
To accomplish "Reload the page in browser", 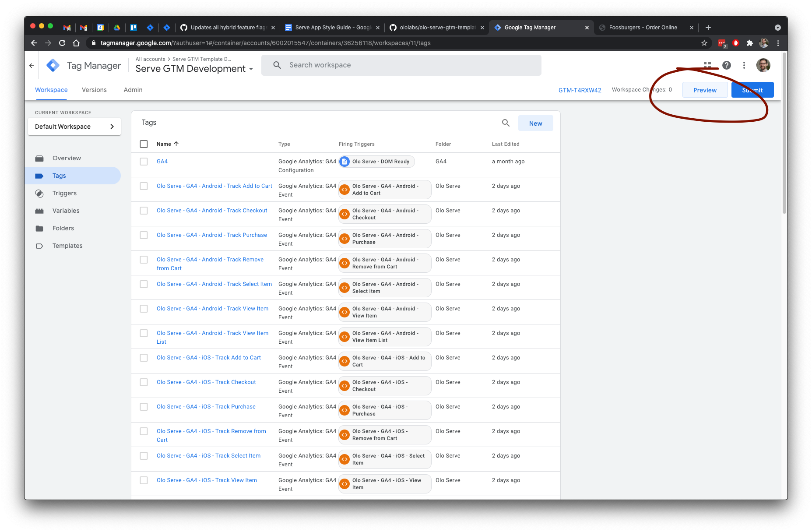I will [62, 43].
